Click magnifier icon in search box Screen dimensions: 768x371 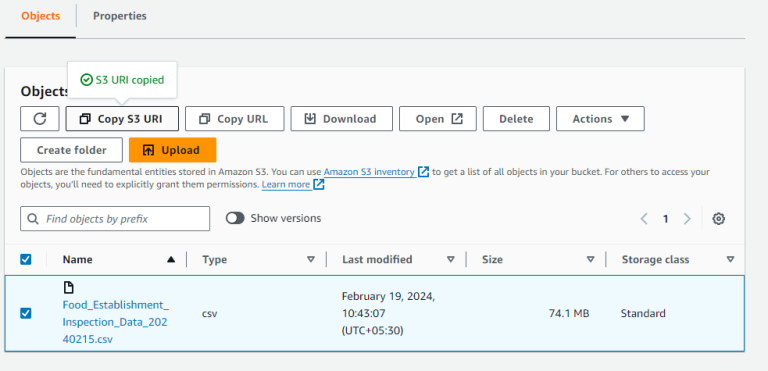(33, 219)
